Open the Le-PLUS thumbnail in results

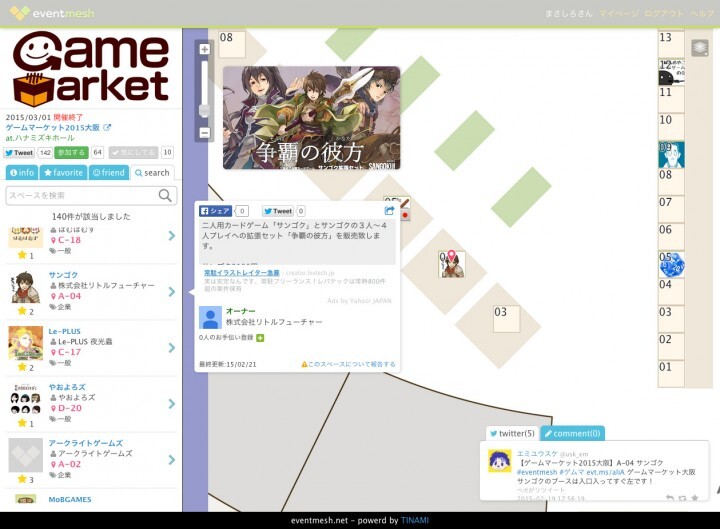point(26,343)
